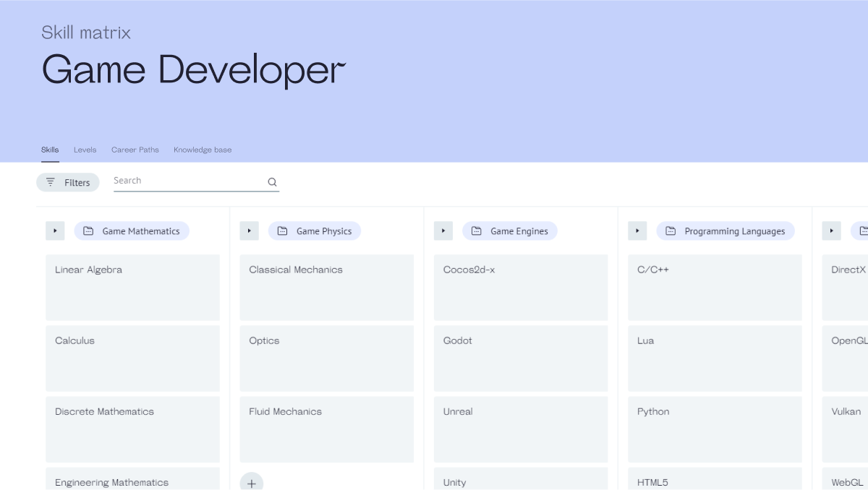This screenshot has width=868, height=490.
Task: Open the Optics skill card
Action: pos(327,358)
